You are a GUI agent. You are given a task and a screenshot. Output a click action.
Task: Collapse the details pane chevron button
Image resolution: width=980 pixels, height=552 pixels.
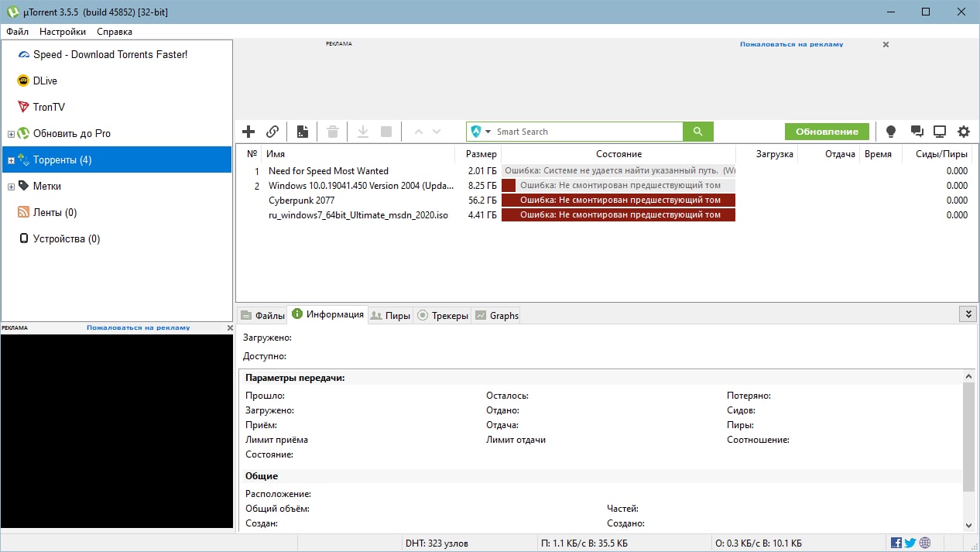pos(967,314)
